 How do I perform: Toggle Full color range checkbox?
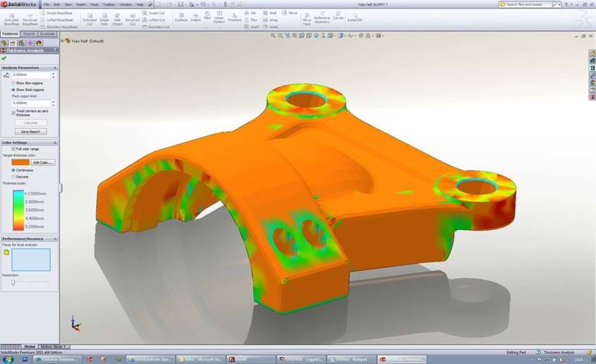point(13,149)
